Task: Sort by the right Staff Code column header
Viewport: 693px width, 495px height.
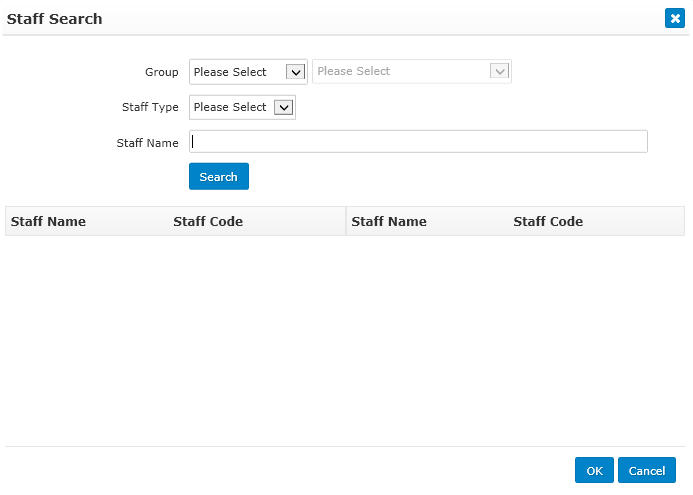Action: (548, 221)
